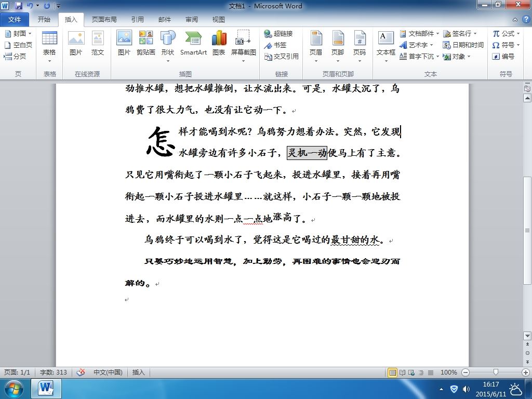Click the vertical scrollbar thumb

point(527,230)
